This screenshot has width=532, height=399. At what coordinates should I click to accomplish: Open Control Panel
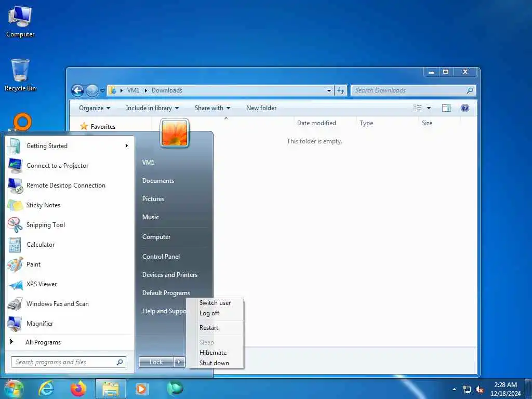coord(161,257)
